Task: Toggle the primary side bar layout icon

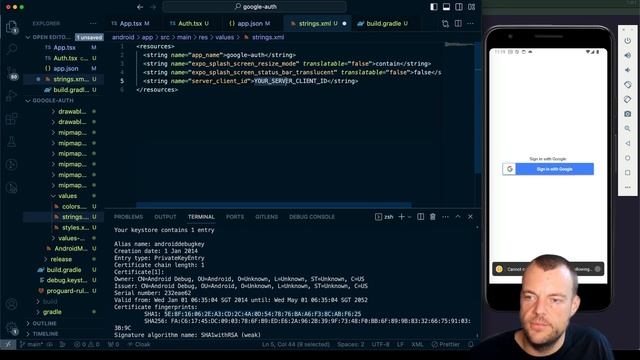Action: [x=434, y=7]
